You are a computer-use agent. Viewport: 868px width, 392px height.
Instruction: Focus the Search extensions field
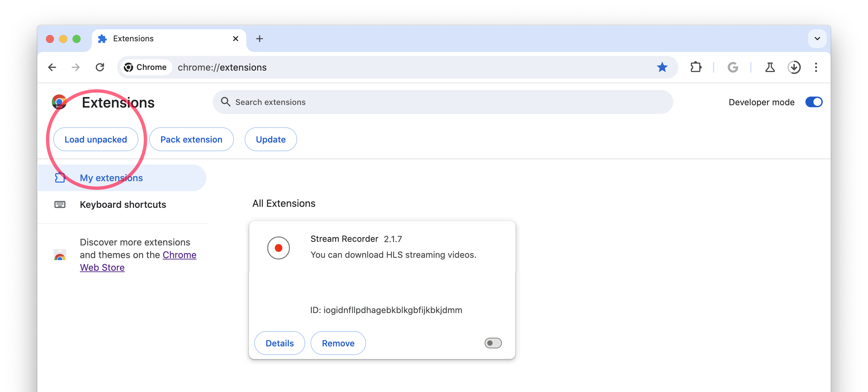pyautogui.click(x=443, y=102)
